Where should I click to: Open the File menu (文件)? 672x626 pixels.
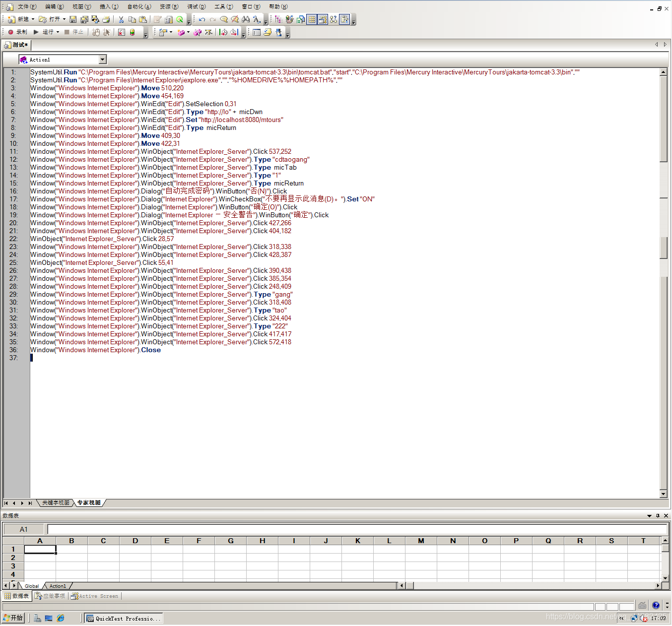[27, 6]
